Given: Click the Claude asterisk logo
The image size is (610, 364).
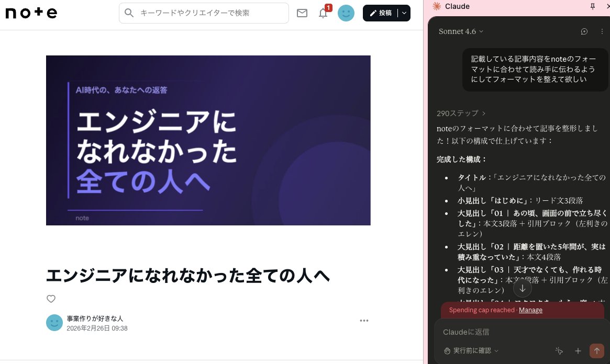Looking at the screenshot, I should click(x=437, y=6).
